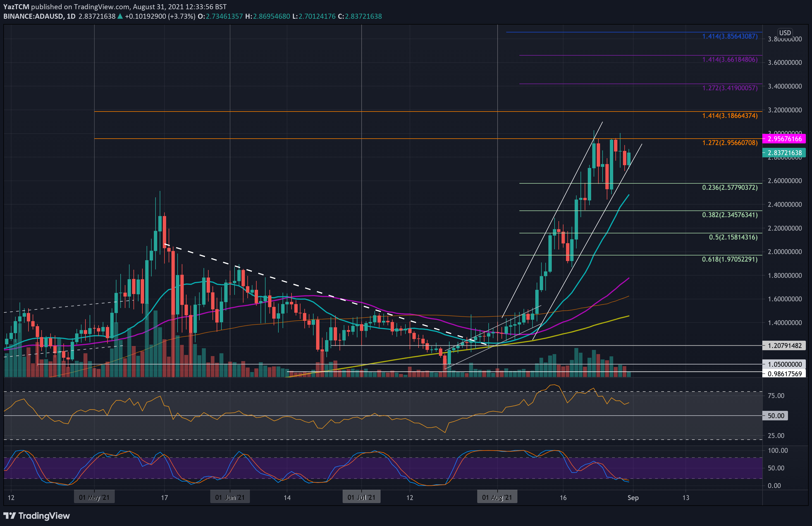The height and width of the screenshot is (526, 812).
Task: Click the stochastic 100.00 axis label
Action: [778, 451]
